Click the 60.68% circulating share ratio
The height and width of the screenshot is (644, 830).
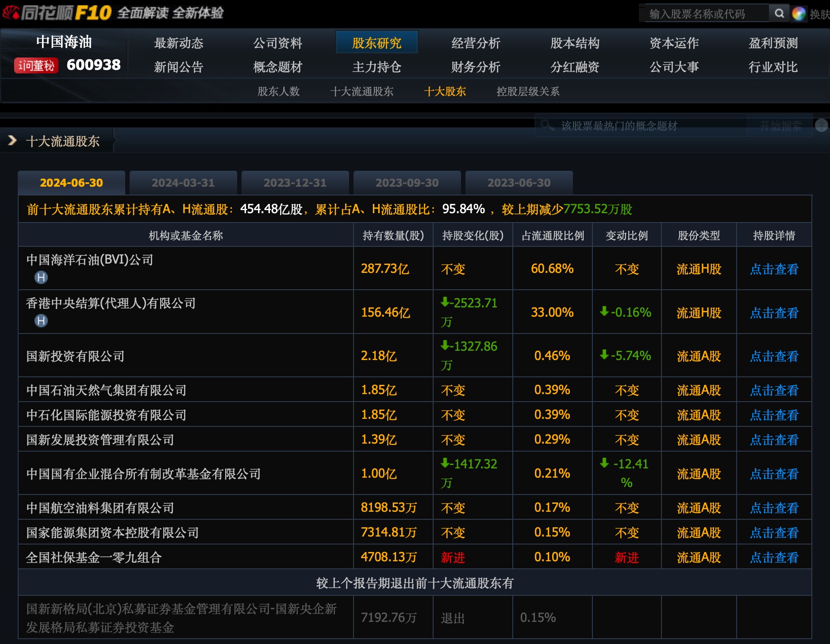(x=552, y=268)
